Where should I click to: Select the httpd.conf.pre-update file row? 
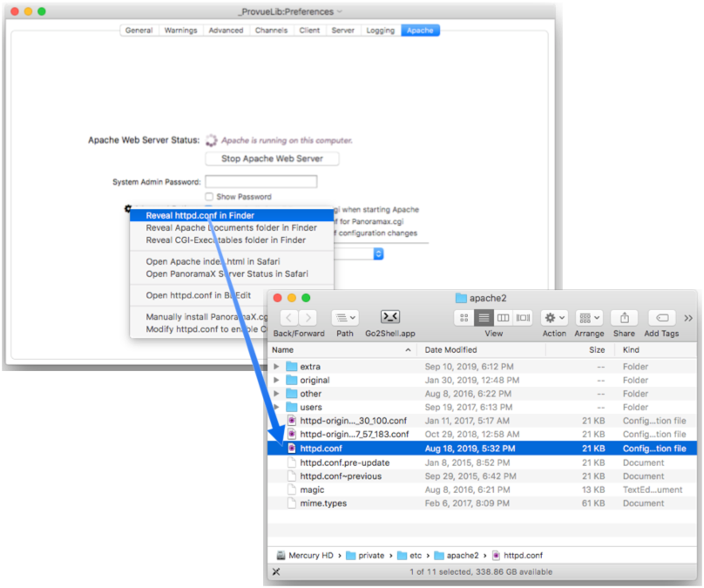point(482,463)
